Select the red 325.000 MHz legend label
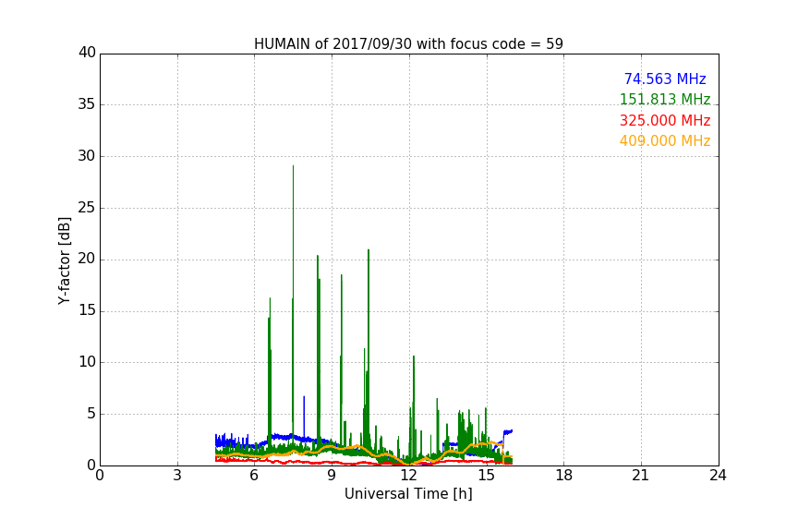 [665, 121]
